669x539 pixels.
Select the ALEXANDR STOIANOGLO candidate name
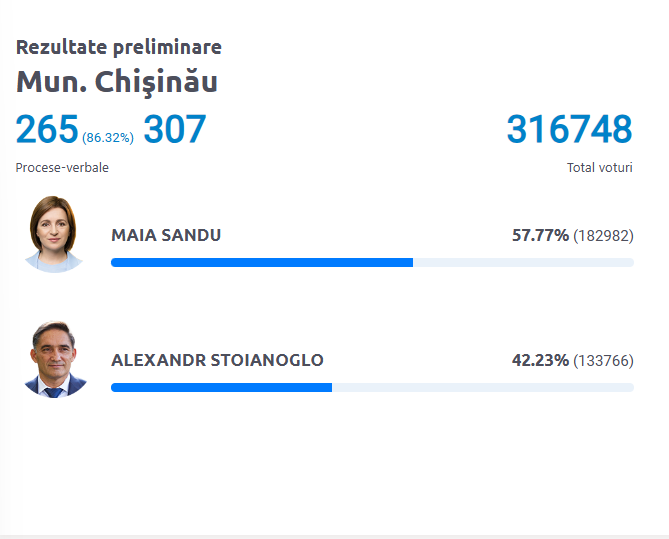(x=217, y=360)
